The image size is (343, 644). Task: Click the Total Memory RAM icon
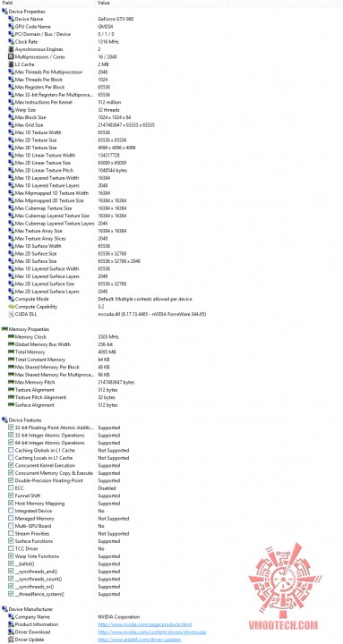[11, 352]
